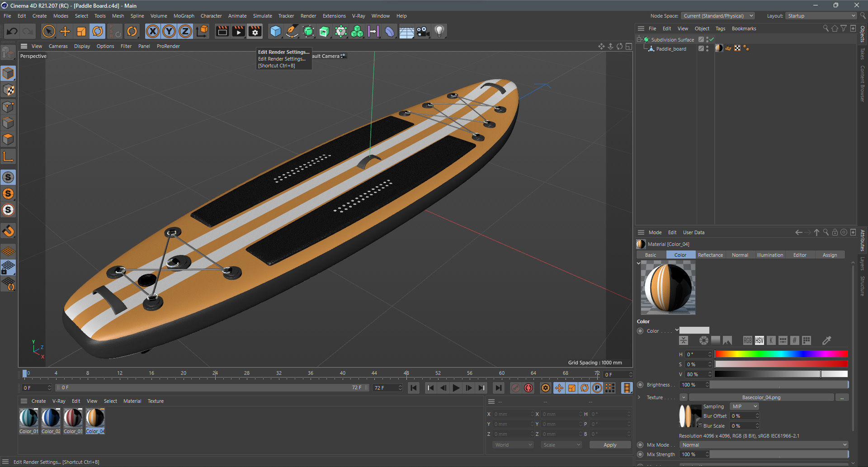Image resolution: width=868 pixels, height=467 pixels.
Task: Switch to Edges mode
Action: [9, 123]
